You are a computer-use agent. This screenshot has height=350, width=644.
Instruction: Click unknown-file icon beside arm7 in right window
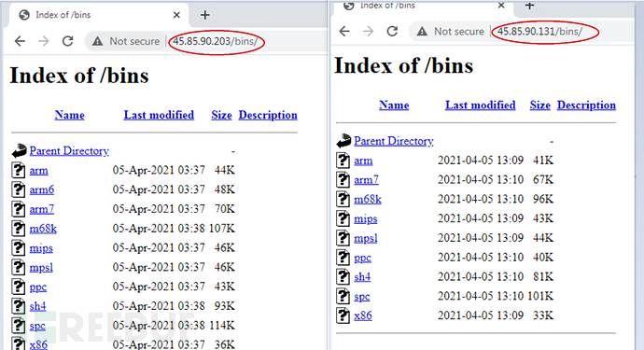(x=343, y=179)
